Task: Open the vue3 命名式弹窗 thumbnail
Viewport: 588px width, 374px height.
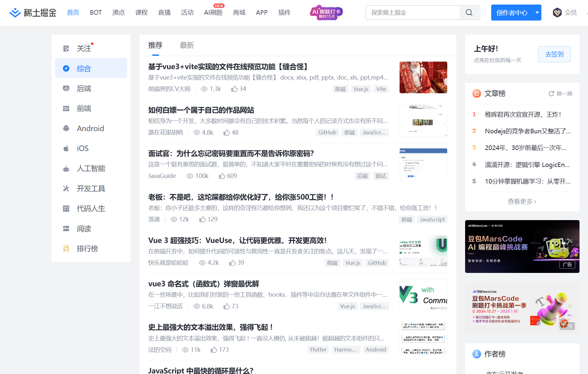Action: click(423, 294)
